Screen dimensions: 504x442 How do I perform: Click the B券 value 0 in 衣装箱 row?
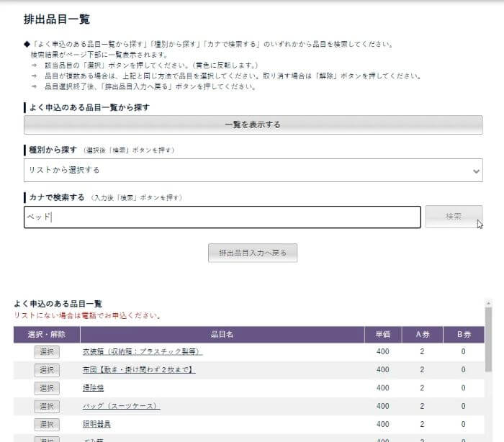(x=463, y=352)
